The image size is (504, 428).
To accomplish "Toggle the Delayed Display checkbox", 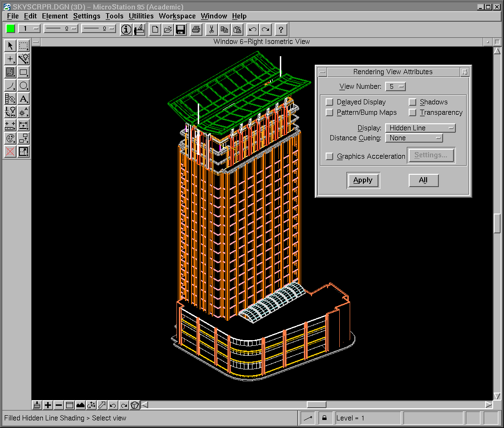I will (329, 102).
